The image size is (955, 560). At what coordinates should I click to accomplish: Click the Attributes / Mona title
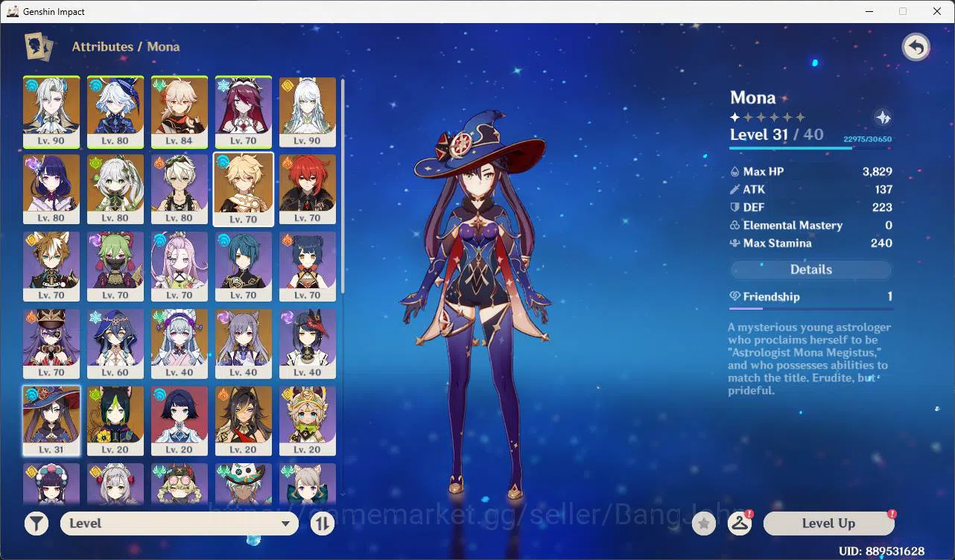pyautogui.click(x=126, y=46)
